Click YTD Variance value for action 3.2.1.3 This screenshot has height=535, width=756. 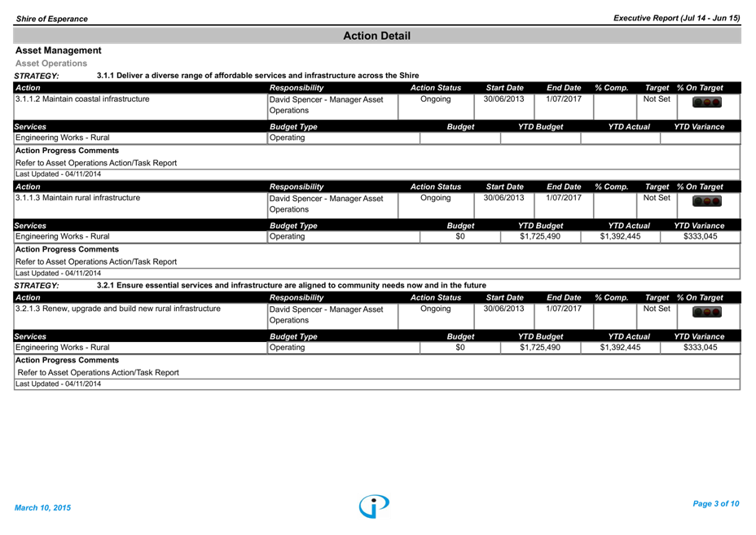point(700,347)
